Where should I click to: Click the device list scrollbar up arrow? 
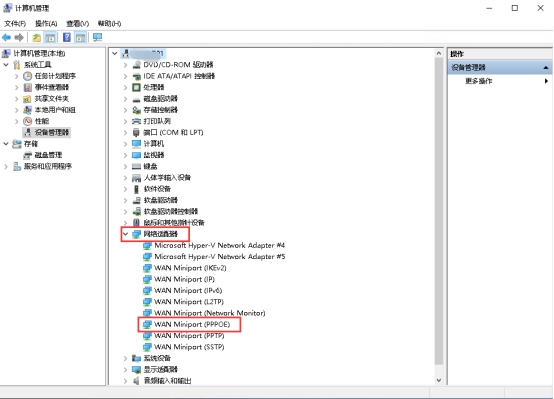point(438,53)
